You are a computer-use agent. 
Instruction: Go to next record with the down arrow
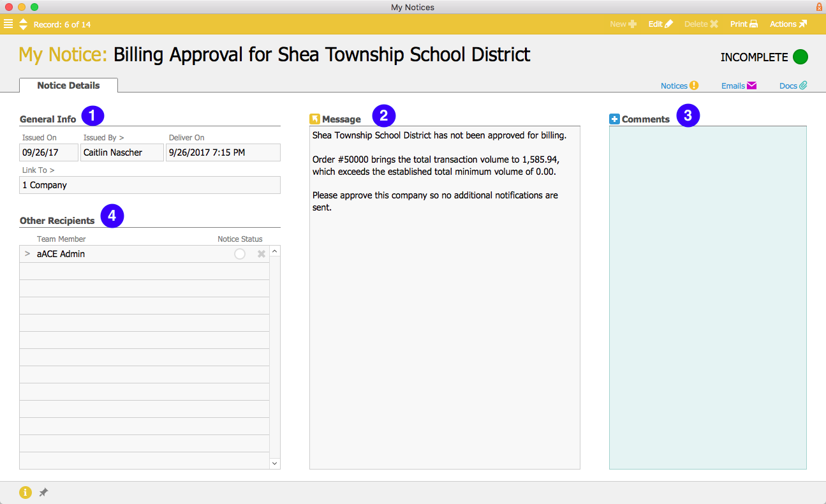coord(23,27)
